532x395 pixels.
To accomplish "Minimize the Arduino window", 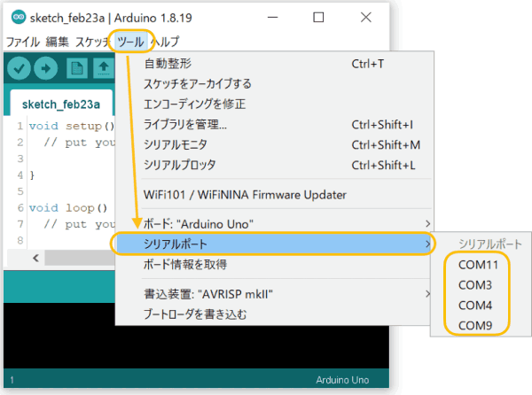I will pyautogui.click(x=272, y=18).
